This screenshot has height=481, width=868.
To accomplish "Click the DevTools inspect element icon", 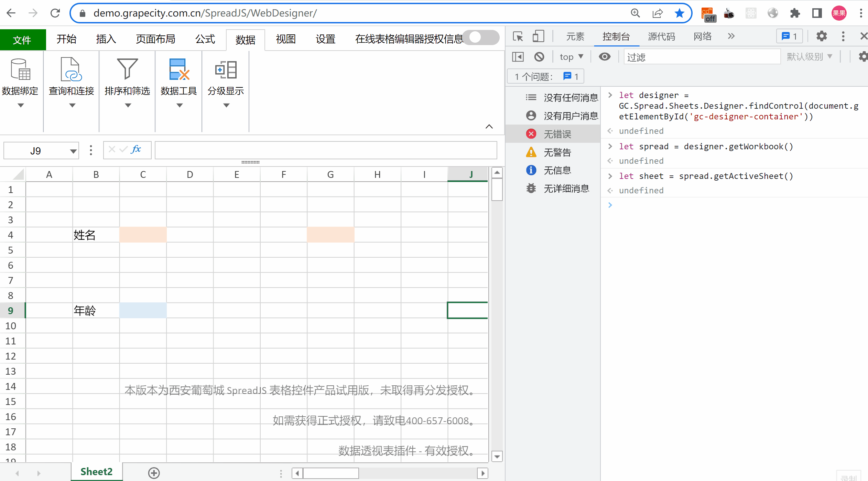I will point(518,36).
